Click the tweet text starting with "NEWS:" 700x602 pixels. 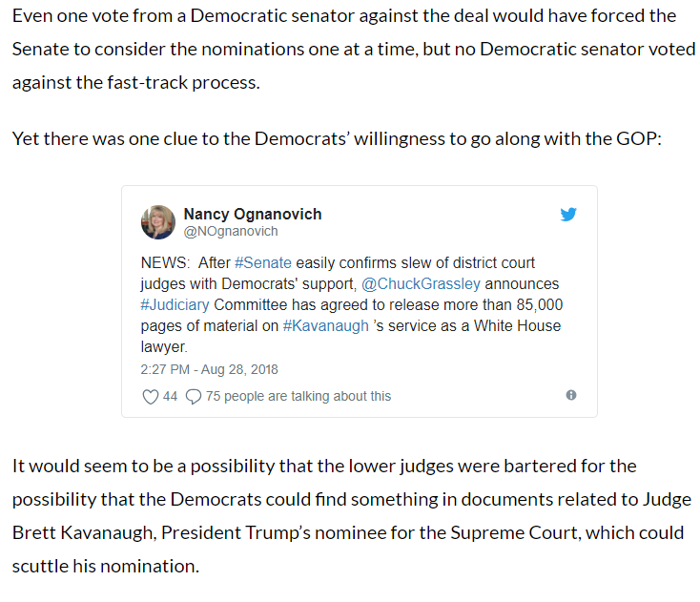(x=351, y=304)
